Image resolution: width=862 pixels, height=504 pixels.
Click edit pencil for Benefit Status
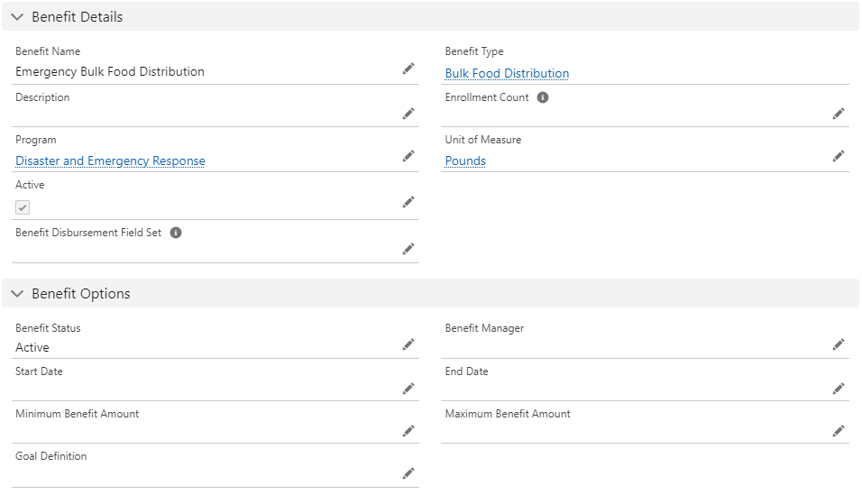pyautogui.click(x=408, y=344)
